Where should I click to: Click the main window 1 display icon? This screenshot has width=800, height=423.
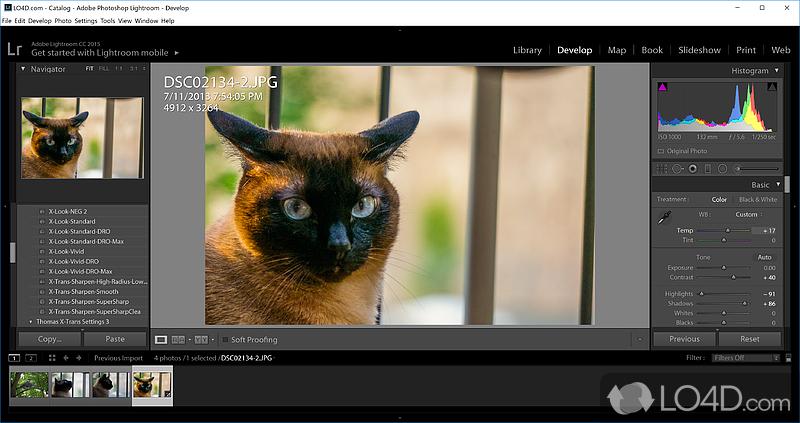[x=14, y=358]
